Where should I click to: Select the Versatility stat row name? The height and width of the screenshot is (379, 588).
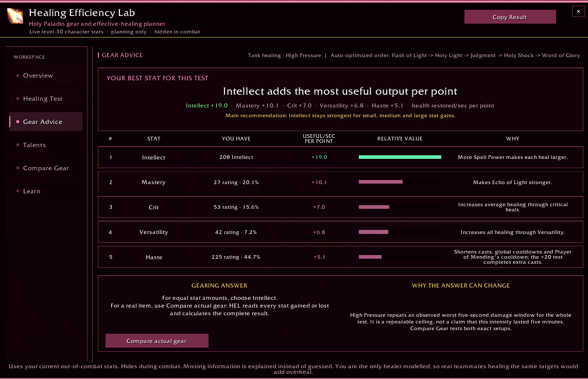tap(154, 232)
